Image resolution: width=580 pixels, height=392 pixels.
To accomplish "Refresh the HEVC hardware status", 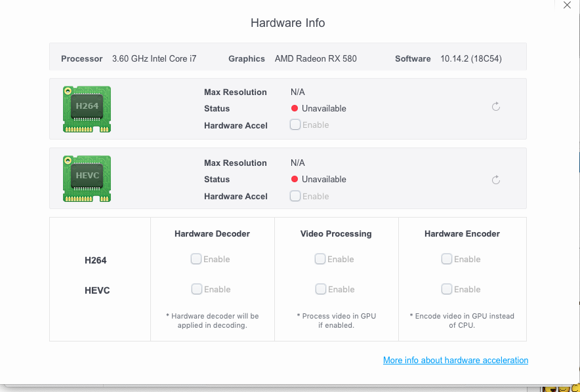I will [495, 180].
